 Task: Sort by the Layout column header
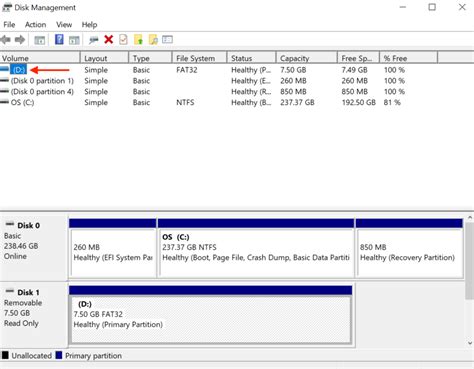click(104, 58)
